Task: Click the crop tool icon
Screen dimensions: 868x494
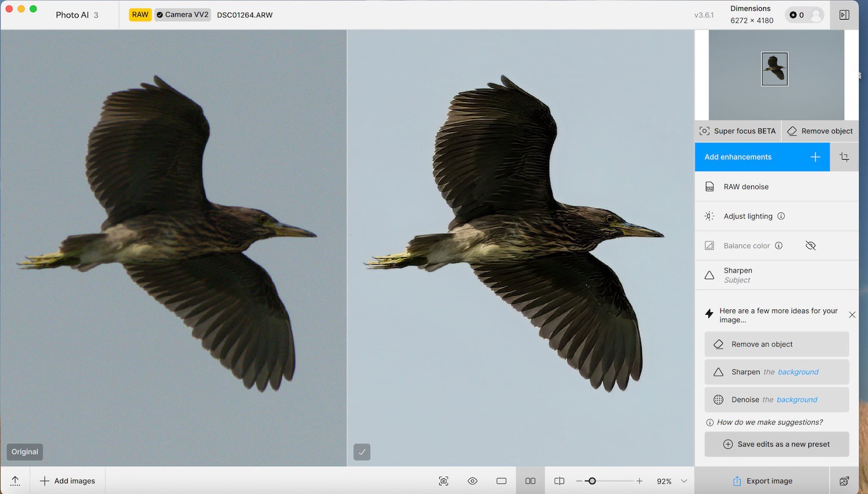Action: [844, 157]
